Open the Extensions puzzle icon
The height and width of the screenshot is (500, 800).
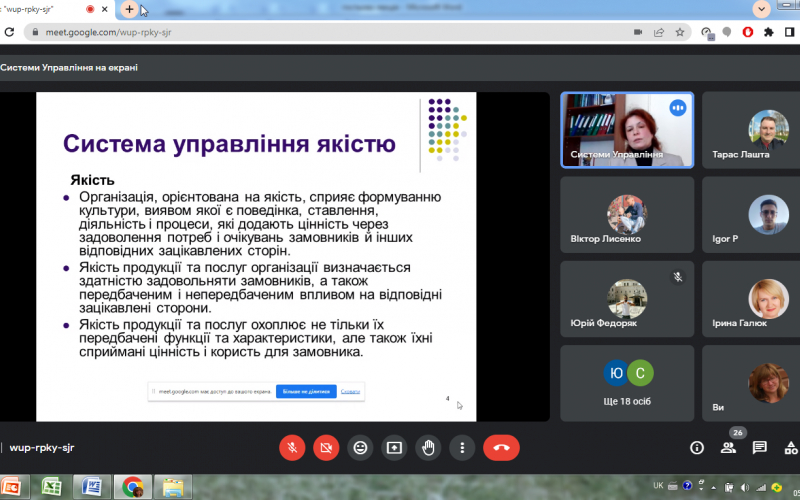tap(768, 32)
